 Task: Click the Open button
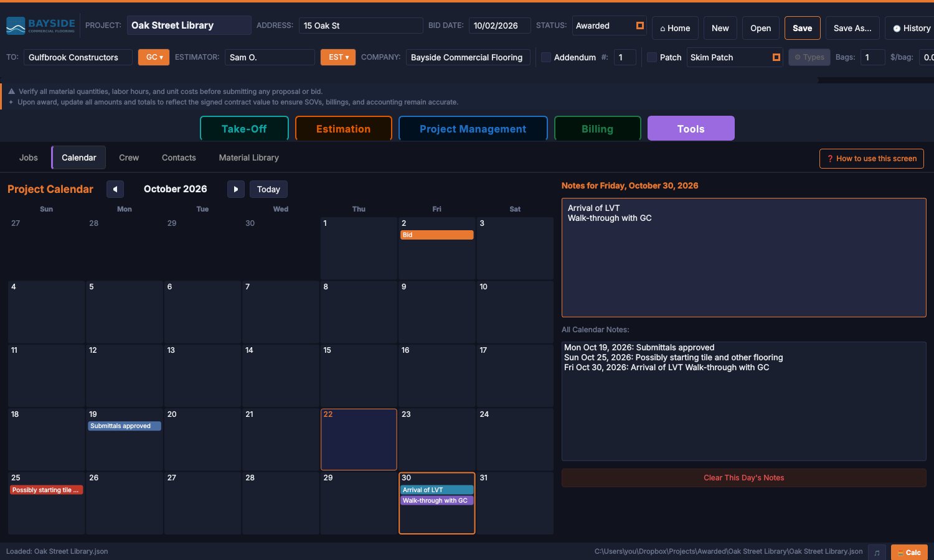(x=760, y=28)
